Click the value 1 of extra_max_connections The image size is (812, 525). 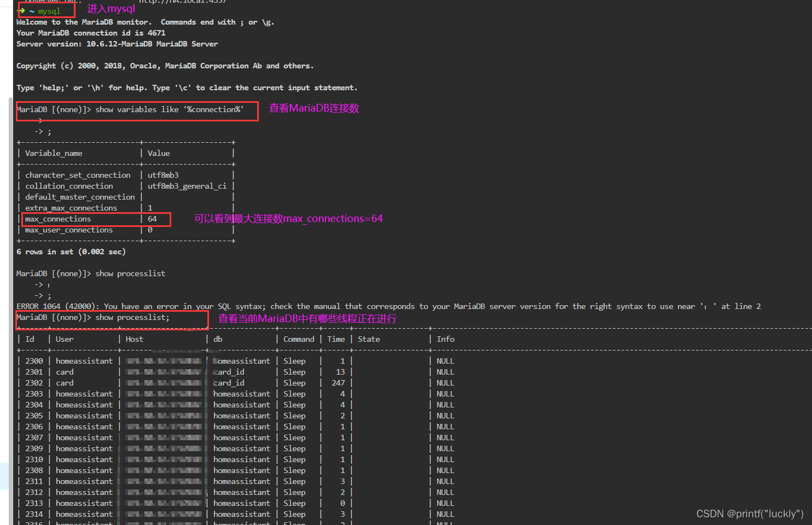tap(150, 208)
